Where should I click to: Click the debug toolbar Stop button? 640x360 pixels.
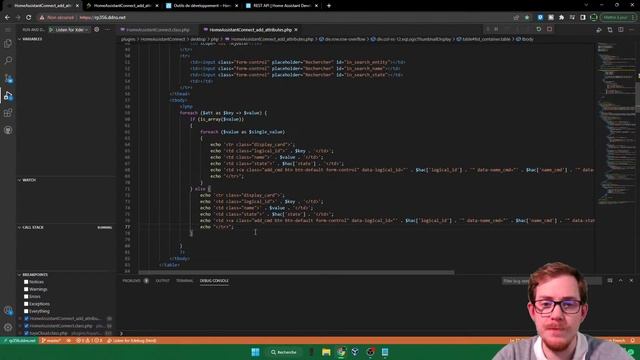tap(549, 29)
